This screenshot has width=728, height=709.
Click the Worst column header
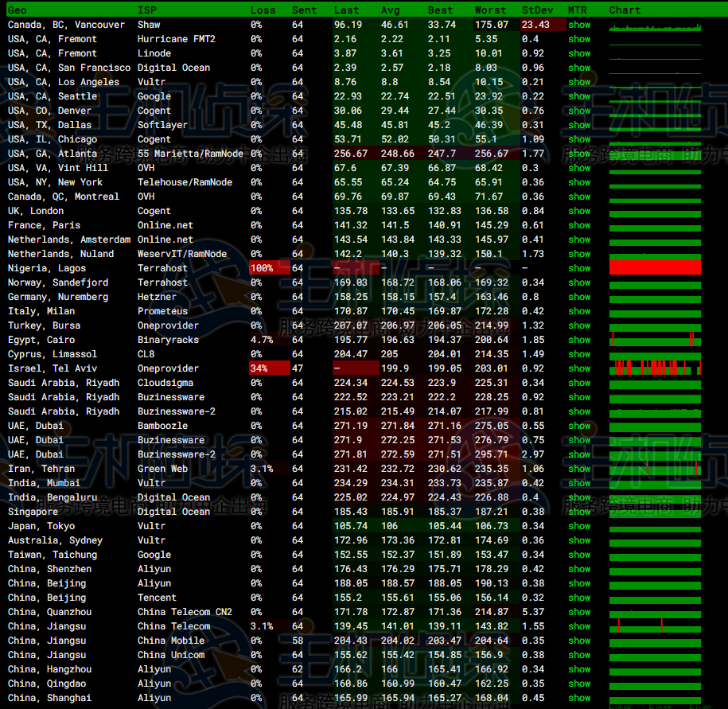[490, 10]
